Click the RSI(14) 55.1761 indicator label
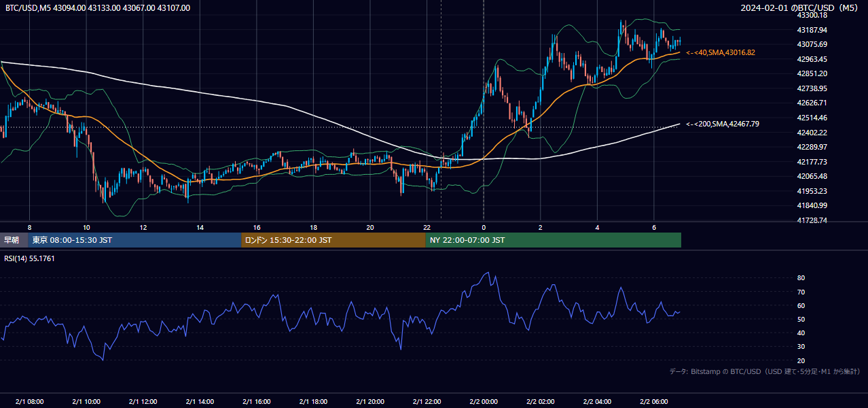This screenshot has width=868, height=408. click(30, 258)
